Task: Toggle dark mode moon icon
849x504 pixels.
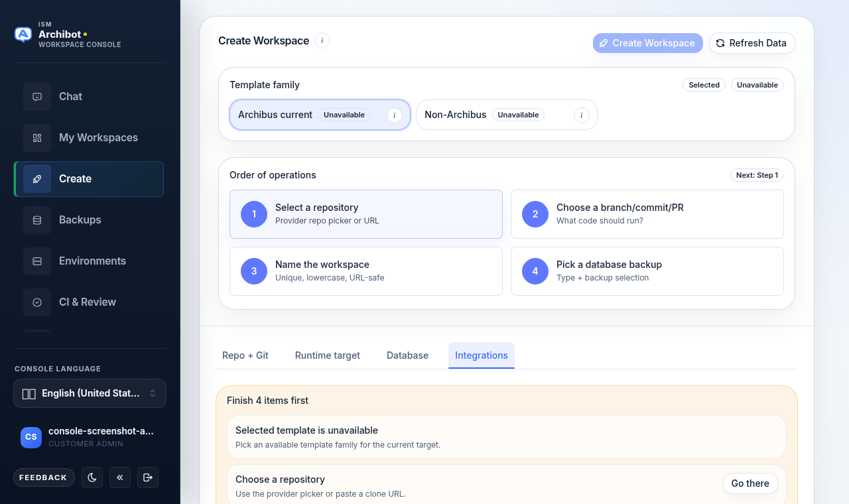Action: point(92,477)
